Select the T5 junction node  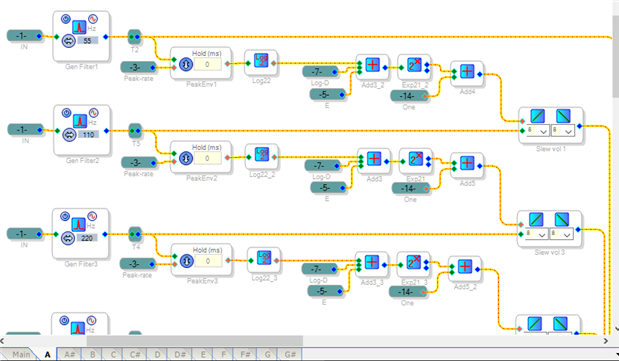(x=135, y=130)
